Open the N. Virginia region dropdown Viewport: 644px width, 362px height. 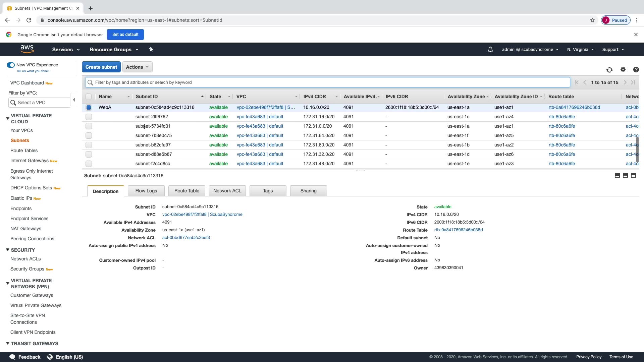[x=580, y=50]
